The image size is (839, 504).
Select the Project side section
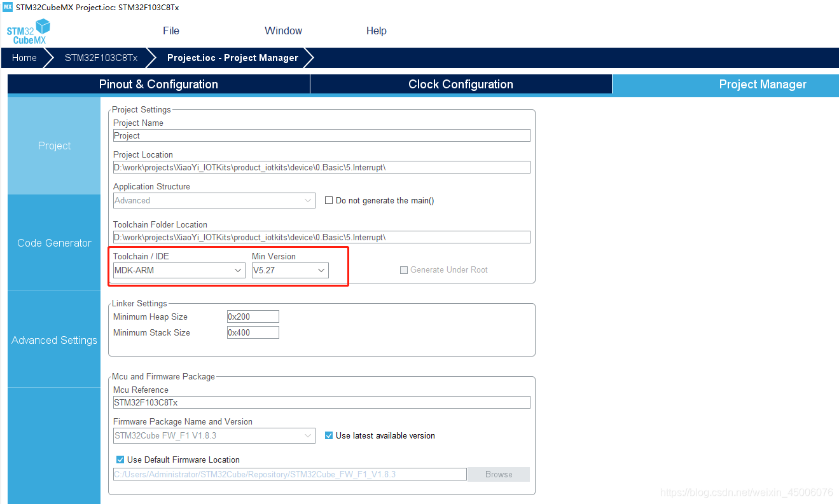tap(54, 146)
